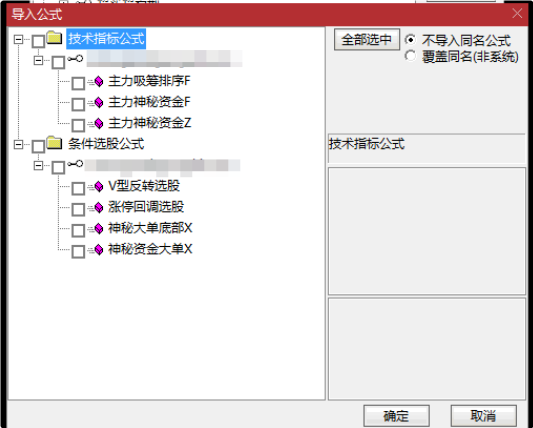This screenshot has width=533, height=428.
Task: Select 不导入同名公式 radio option
Action: click(x=410, y=40)
